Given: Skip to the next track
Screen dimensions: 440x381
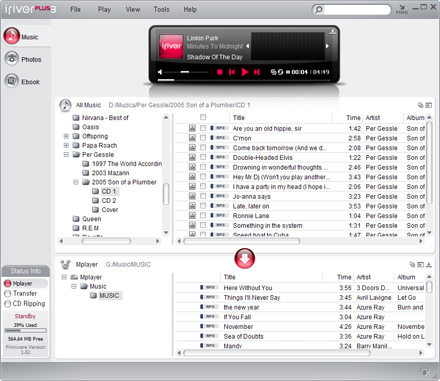Looking at the screenshot, I should pos(257,72).
